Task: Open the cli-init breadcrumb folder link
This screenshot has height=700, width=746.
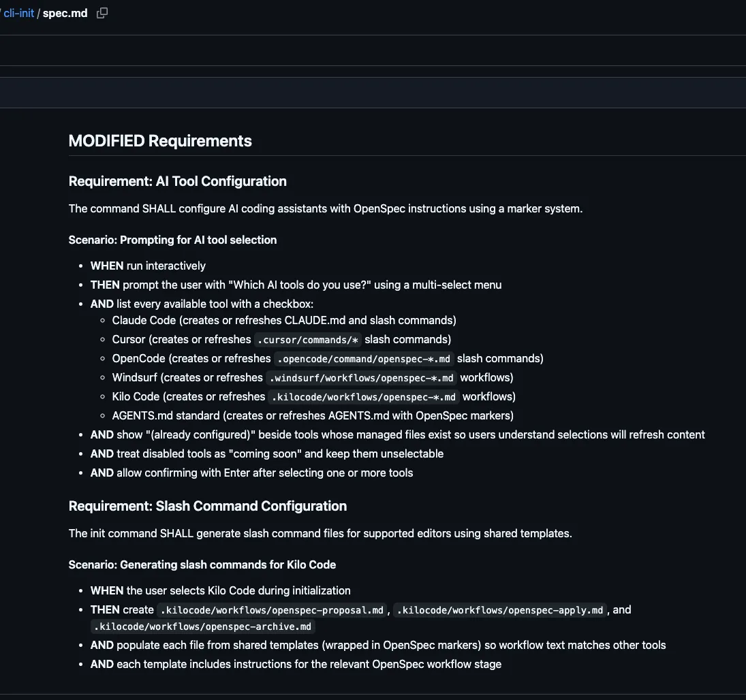Action: point(19,13)
